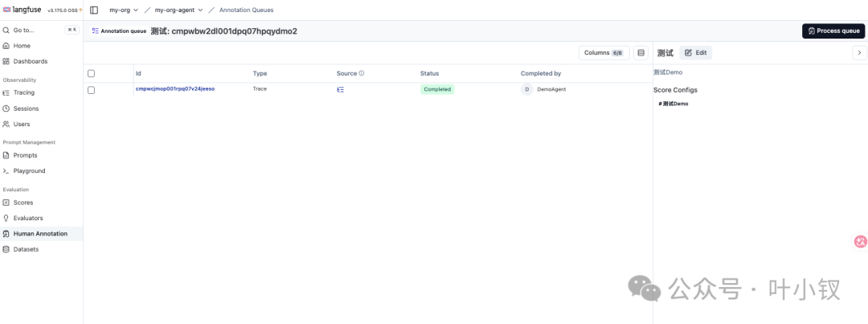Click the Source trace icon in row
868x324 pixels.
click(341, 89)
